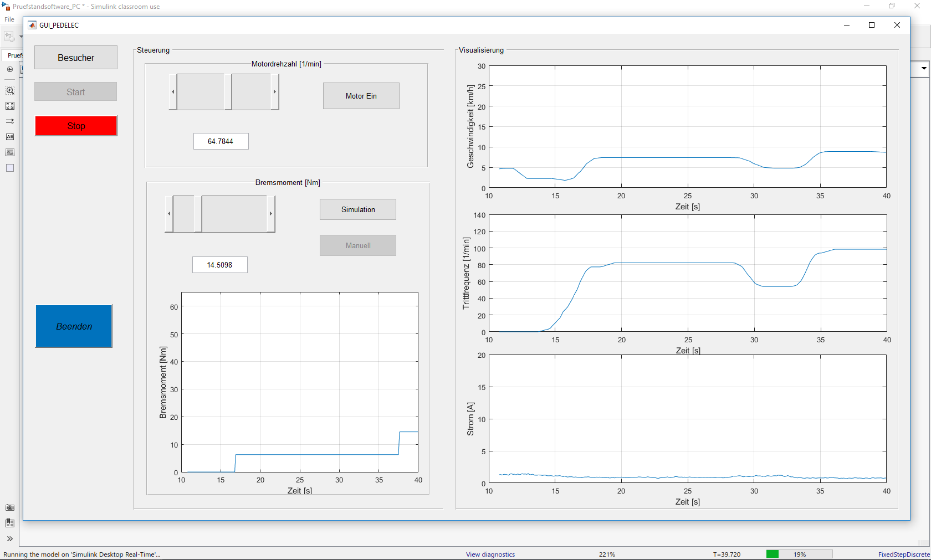This screenshot has height=560, width=931.
Task: Select the Area box tool
Action: (x=10, y=168)
